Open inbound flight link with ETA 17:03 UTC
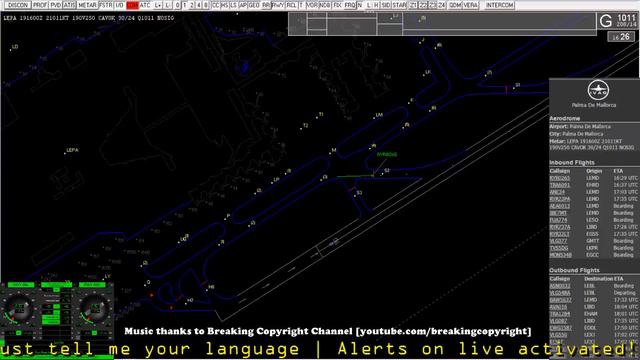640x360 pixels. tap(557, 192)
